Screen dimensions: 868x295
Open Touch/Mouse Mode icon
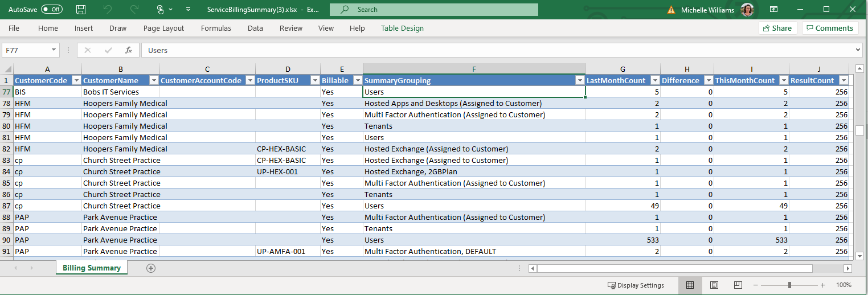click(162, 10)
